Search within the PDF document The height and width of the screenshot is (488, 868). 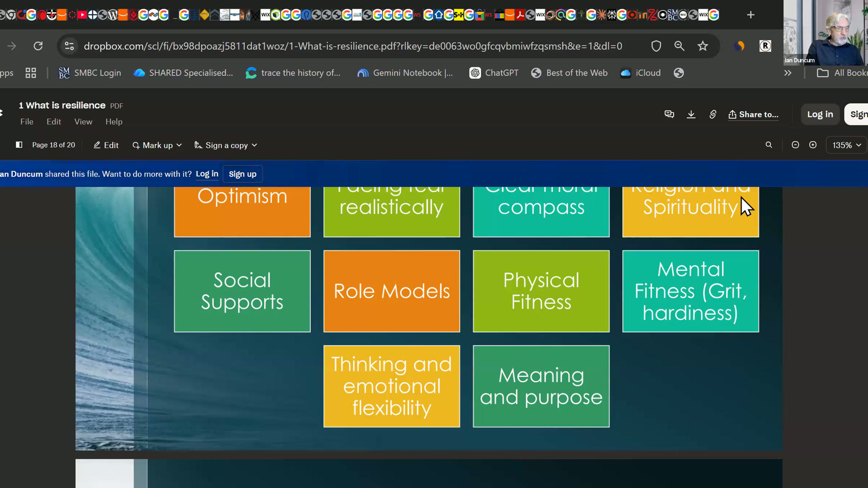pyautogui.click(x=769, y=145)
